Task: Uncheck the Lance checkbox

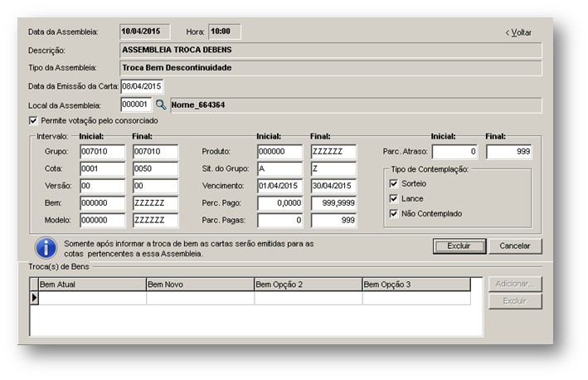Action: (x=393, y=198)
